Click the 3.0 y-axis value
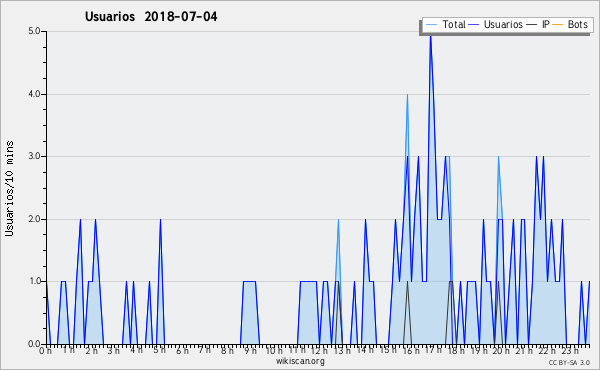This screenshot has height=370, width=600. tap(34, 156)
